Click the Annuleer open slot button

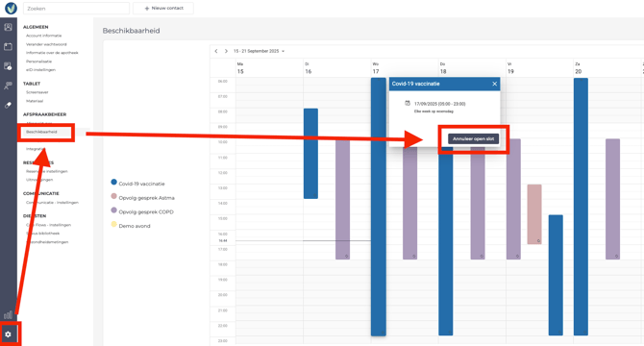click(473, 138)
